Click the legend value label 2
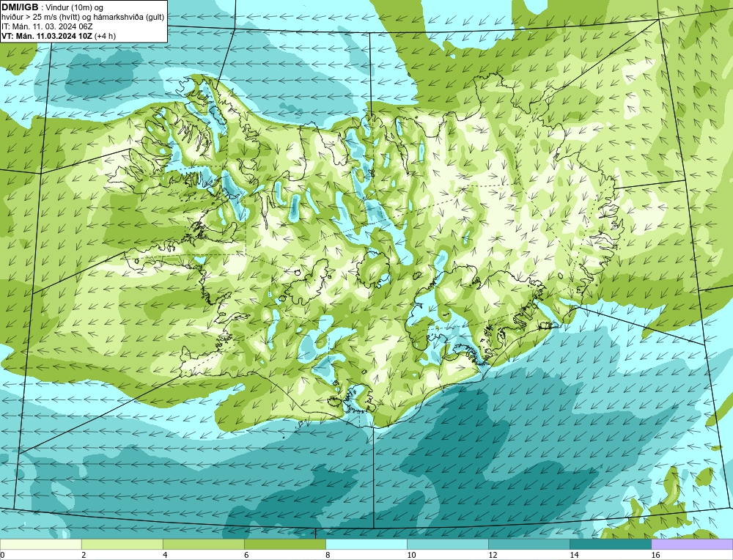733x560 pixels. pyautogui.click(x=84, y=555)
